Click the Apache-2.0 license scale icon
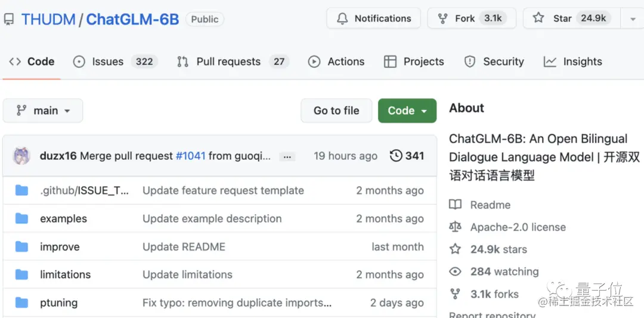The image size is (644, 318). click(456, 227)
